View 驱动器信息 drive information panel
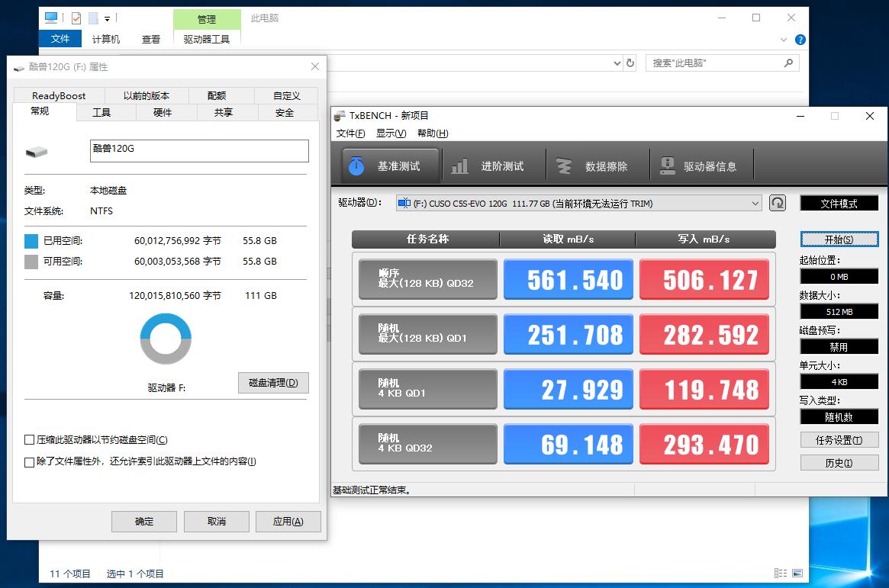This screenshot has height=588, width=889. click(x=701, y=163)
